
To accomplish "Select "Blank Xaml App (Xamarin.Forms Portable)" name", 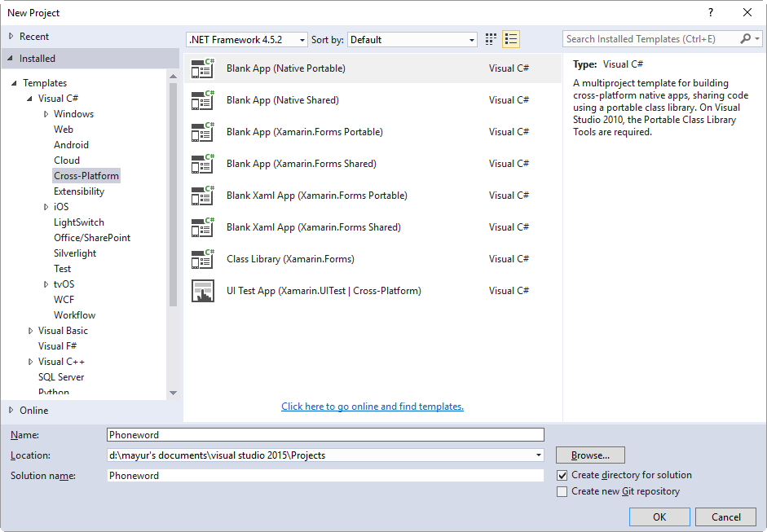I will (317, 196).
